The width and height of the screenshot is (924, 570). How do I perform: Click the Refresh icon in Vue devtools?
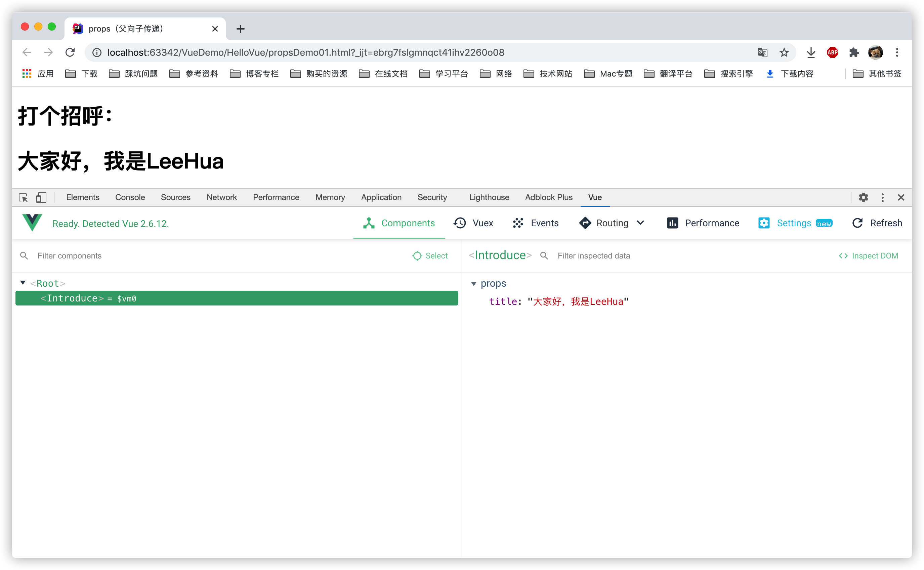(x=857, y=223)
